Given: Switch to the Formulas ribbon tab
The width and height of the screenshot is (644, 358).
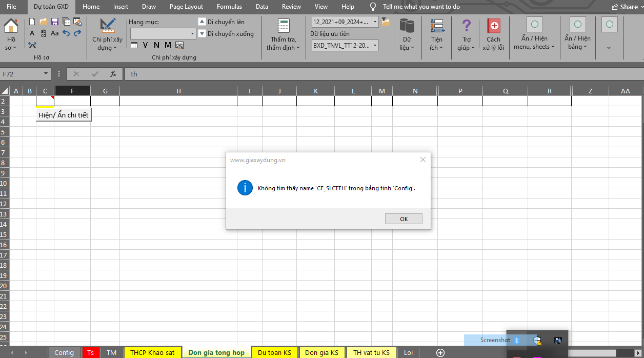Looking at the screenshot, I should click(229, 7).
